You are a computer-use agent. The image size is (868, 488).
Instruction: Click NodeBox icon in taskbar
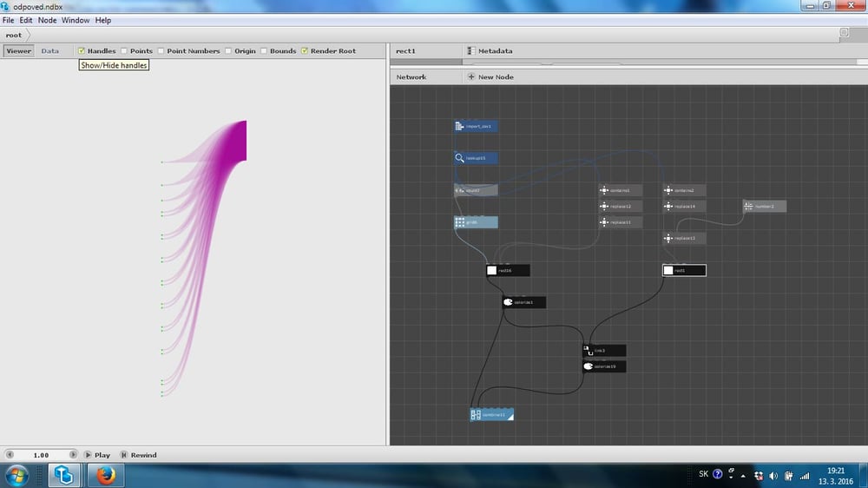64,475
